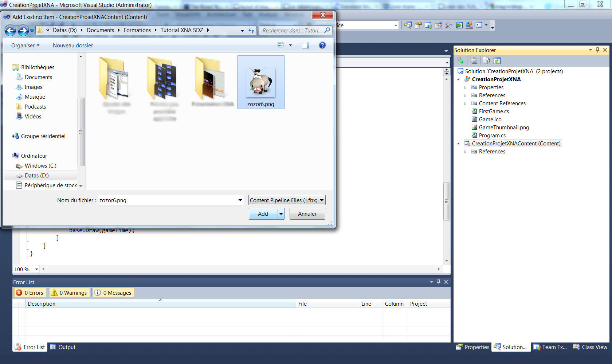Viewport: 612px width, 364px height.
Task: Switch to the Team Explorer tab
Action: [550, 347]
